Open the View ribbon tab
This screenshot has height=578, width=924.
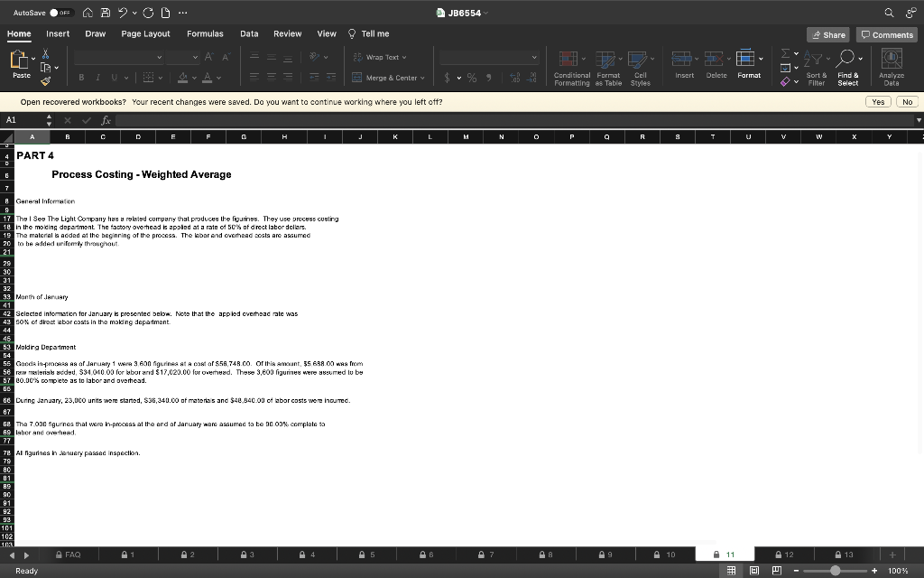coord(327,33)
